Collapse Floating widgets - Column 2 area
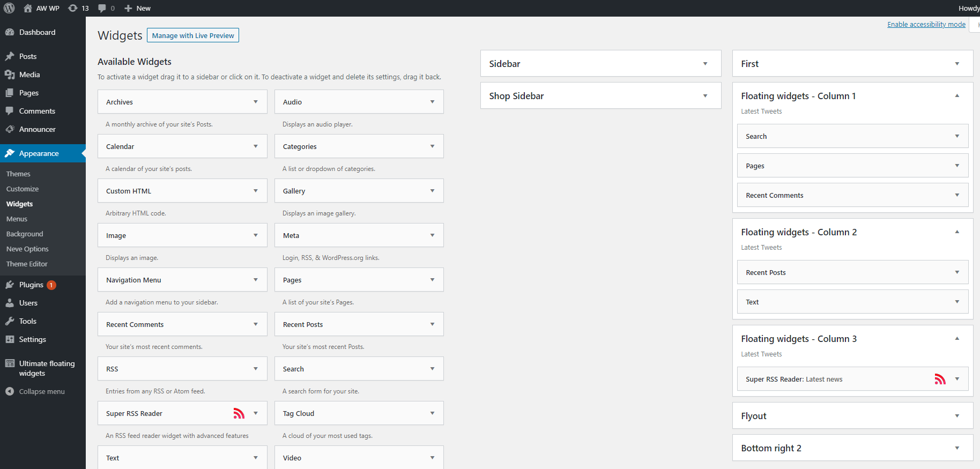Screen dimensions: 980x469 (x=957, y=232)
